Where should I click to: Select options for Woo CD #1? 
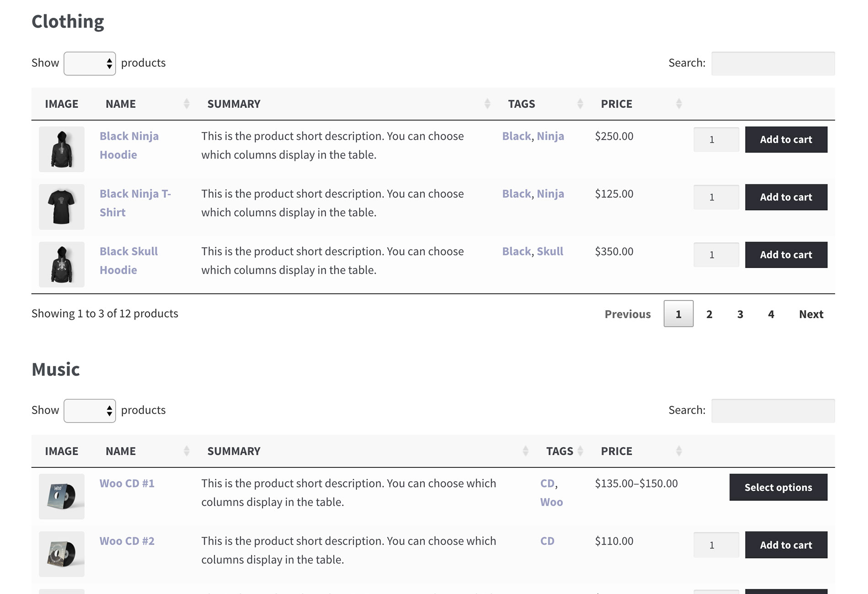(778, 487)
